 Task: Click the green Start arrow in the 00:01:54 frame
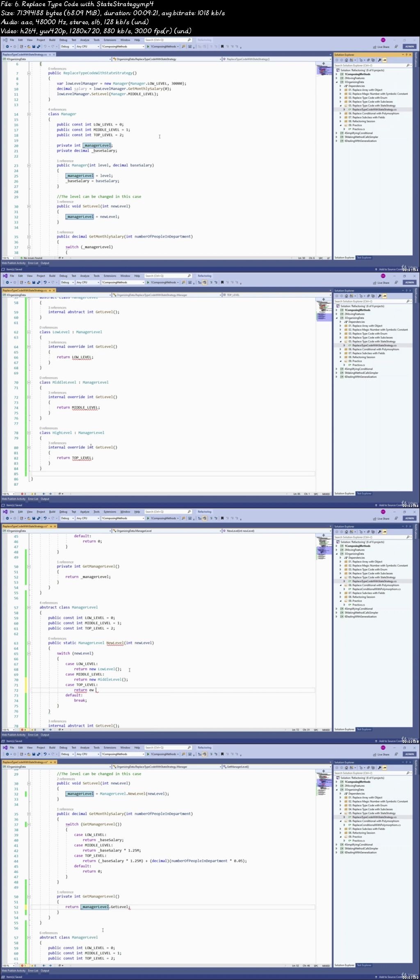pos(148,46)
